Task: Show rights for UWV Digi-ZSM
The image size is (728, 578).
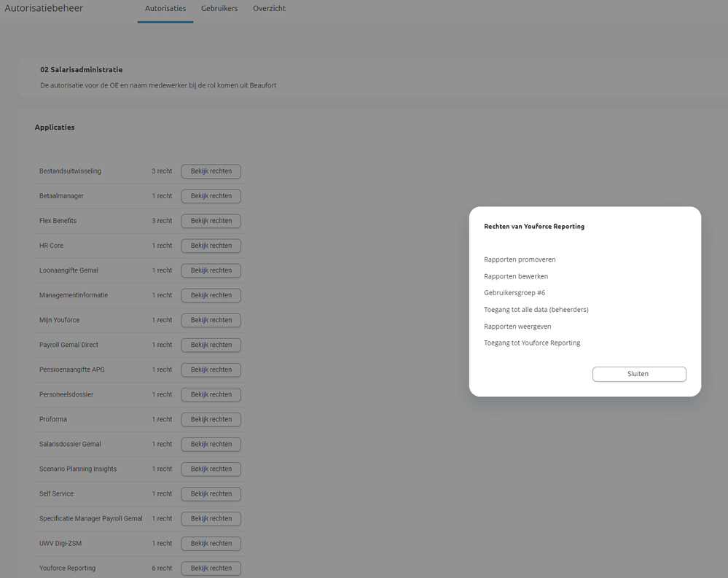Action: coord(211,544)
